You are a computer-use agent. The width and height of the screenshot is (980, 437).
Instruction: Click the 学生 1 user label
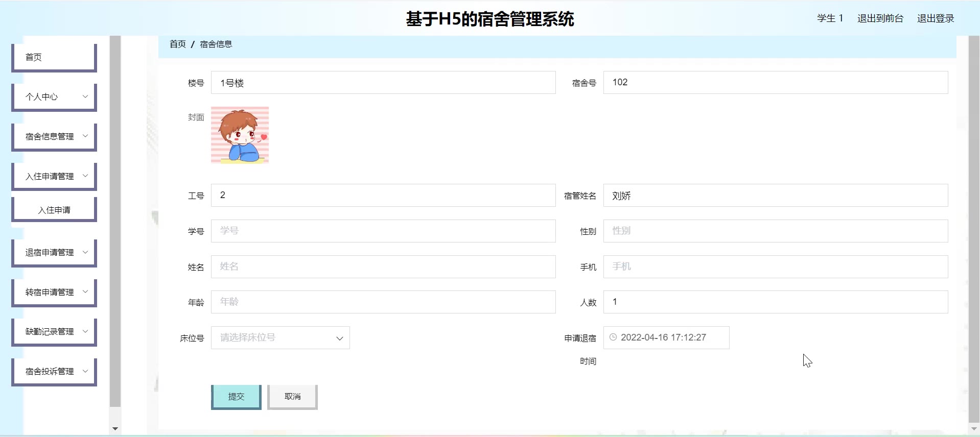point(830,18)
